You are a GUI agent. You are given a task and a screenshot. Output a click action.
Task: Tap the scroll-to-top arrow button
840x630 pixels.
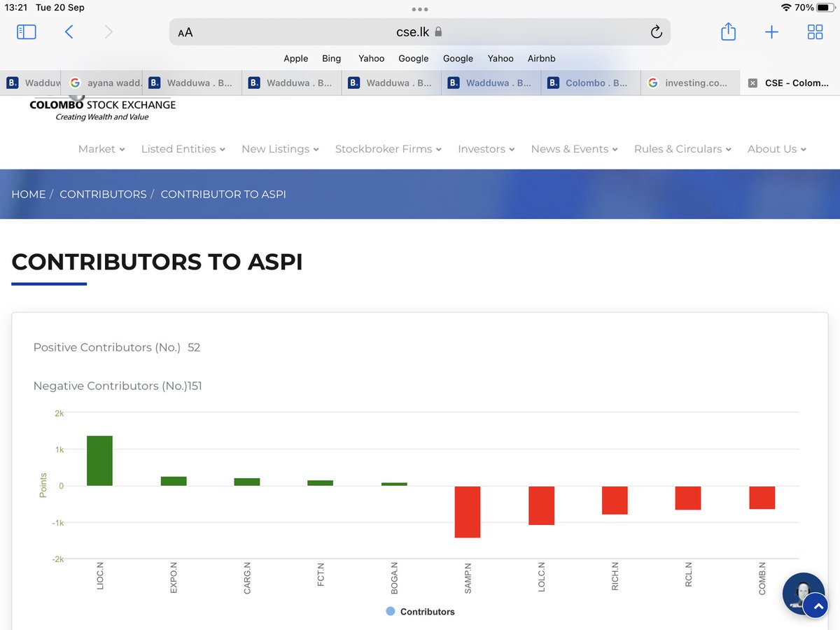[x=815, y=606]
